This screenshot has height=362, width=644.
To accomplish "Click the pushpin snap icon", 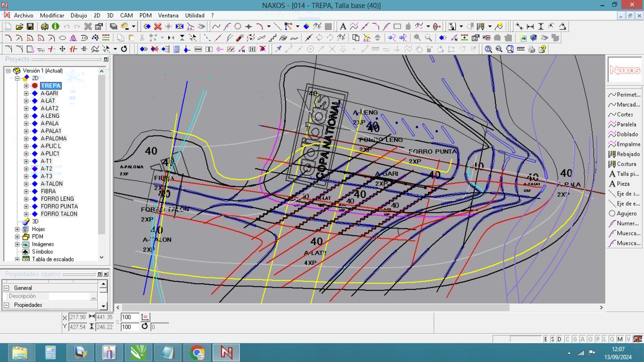I will coord(278,49).
